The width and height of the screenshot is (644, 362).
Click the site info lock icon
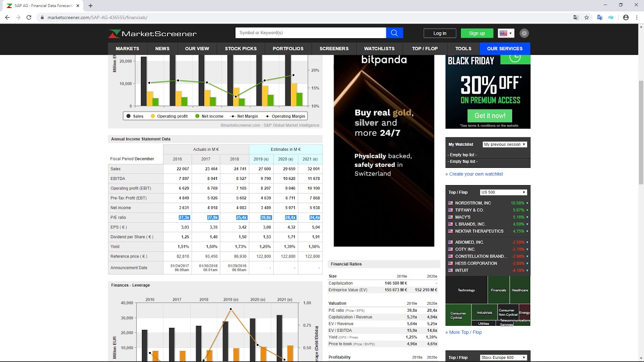42,17
